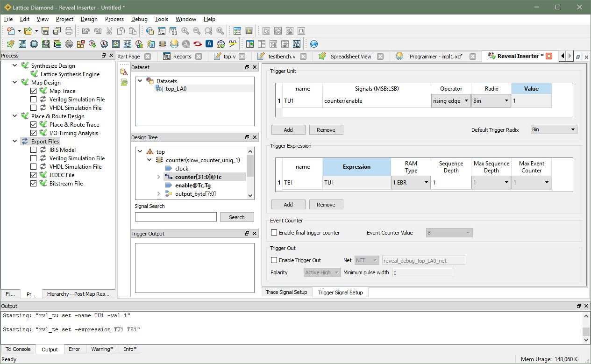The width and height of the screenshot is (591, 364).
Task: Click design rule check icon in Reveal sidebar
Action: click(124, 71)
